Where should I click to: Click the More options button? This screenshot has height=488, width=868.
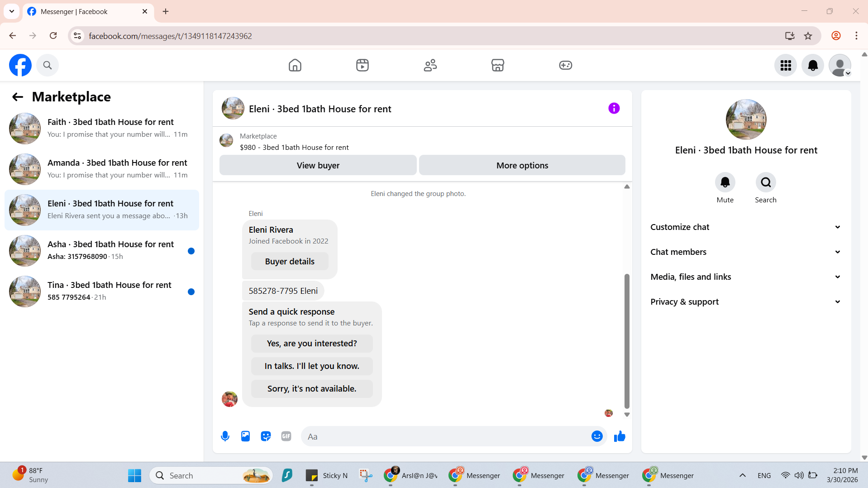[x=522, y=165]
